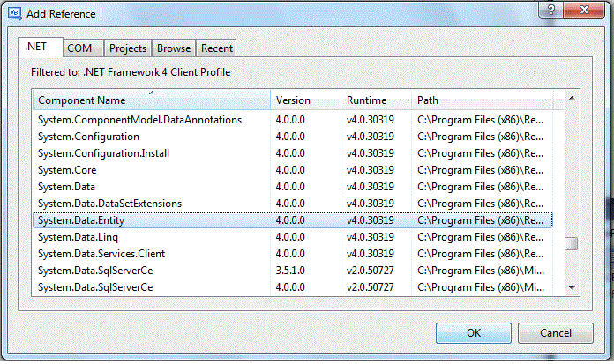Select the System.Data.Entity component
The width and height of the screenshot is (614, 364).
293,220
